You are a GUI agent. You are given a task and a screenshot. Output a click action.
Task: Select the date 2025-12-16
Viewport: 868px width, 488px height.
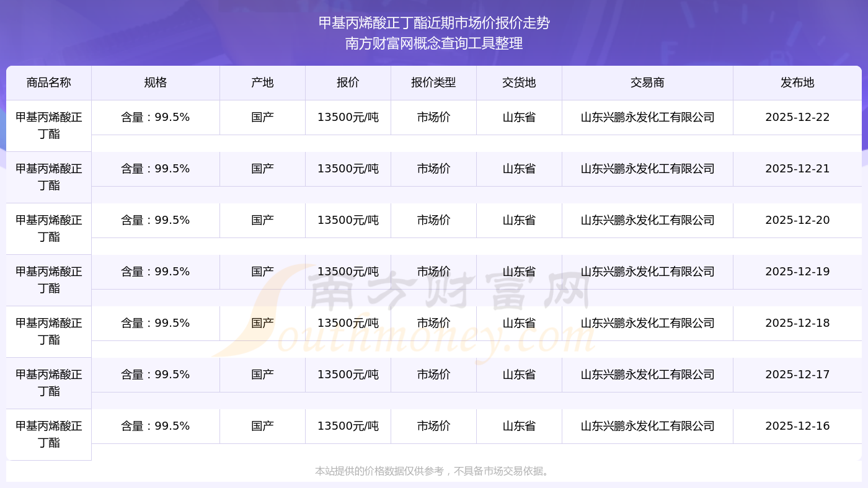(798, 426)
